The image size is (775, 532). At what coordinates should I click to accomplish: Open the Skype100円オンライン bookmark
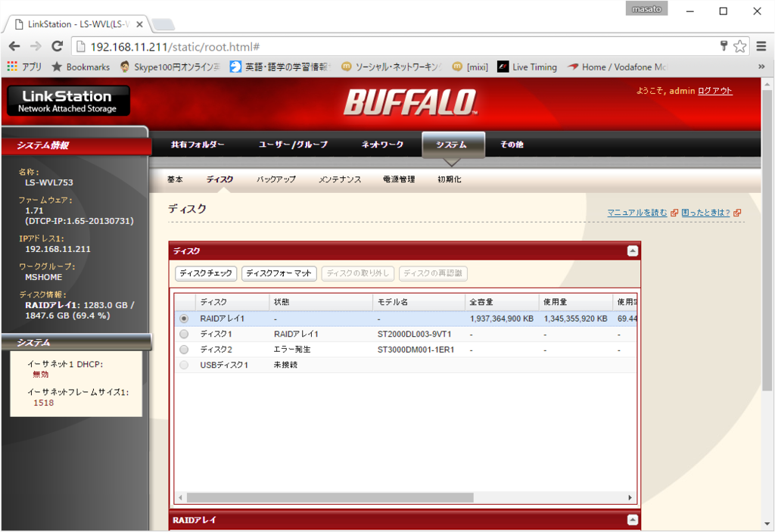click(170, 67)
